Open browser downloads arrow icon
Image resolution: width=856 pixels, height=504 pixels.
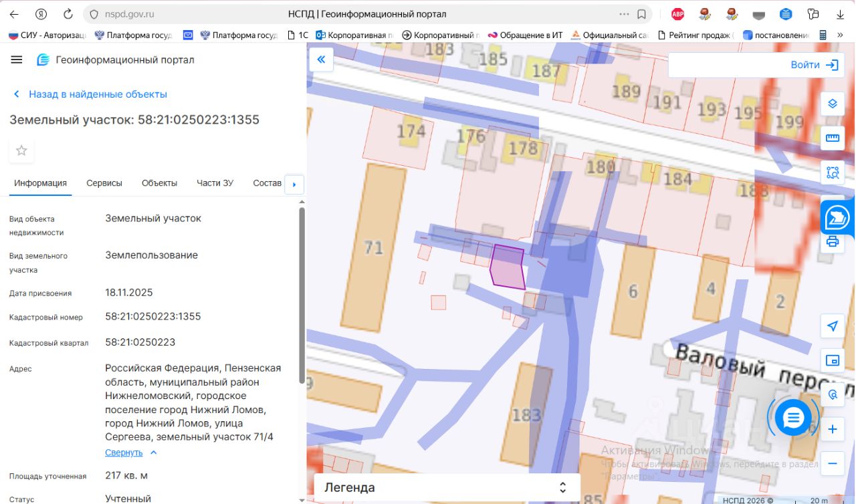[839, 14]
